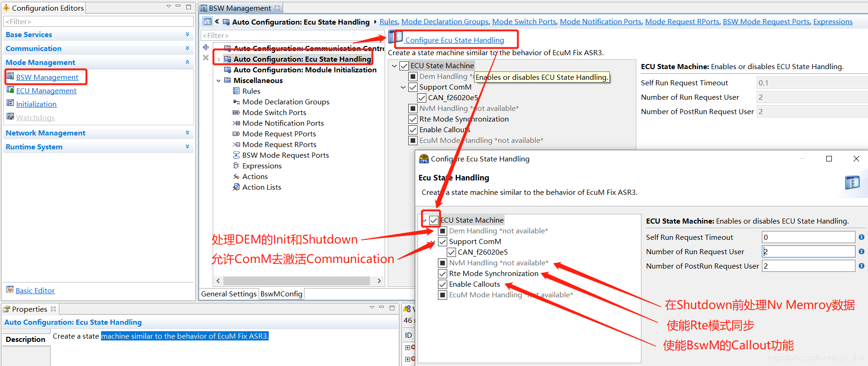Screen dimensions: 868x366
Task: Toggle ECU State Machine checkbox in dialog
Action: [433, 220]
